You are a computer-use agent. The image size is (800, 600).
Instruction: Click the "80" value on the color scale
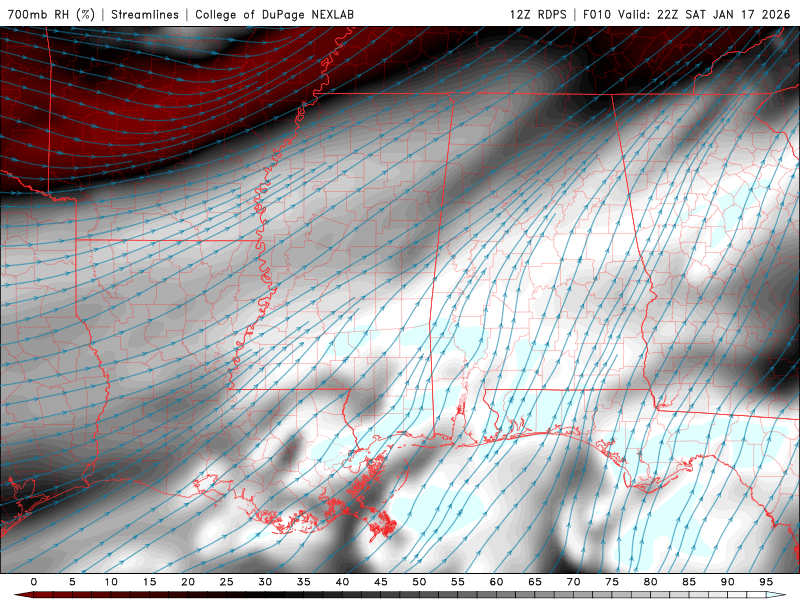651,582
